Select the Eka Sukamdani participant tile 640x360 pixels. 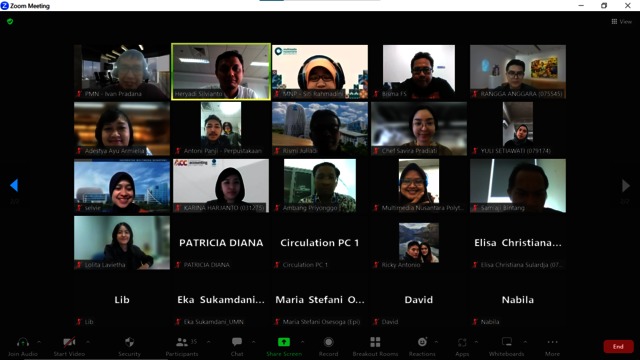[221, 300]
